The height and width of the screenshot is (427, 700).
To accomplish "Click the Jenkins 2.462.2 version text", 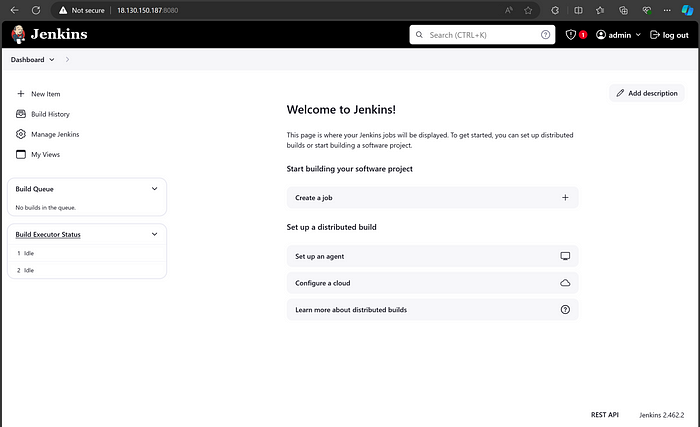I will pos(661,415).
